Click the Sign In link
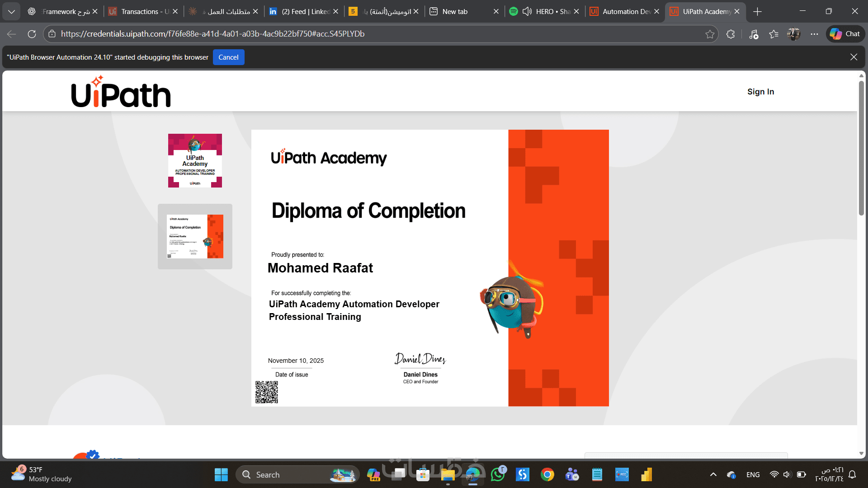Viewport: 868px width, 488px height. [760, 92]
